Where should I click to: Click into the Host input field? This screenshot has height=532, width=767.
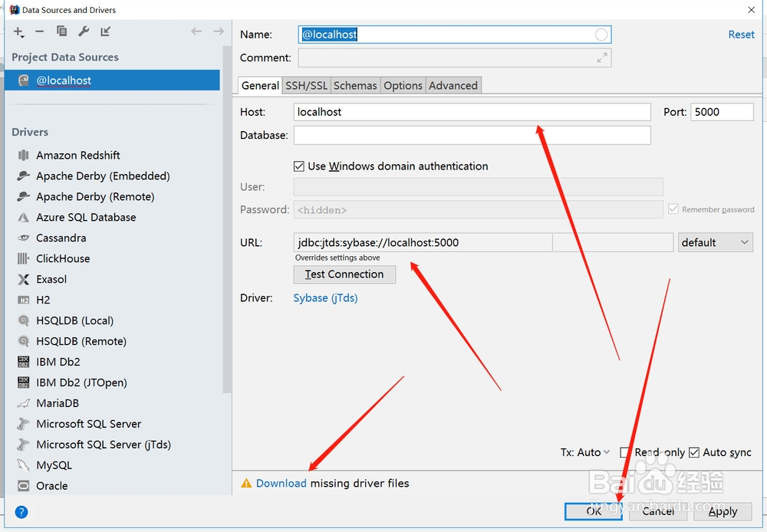click(x=472, y=112)
